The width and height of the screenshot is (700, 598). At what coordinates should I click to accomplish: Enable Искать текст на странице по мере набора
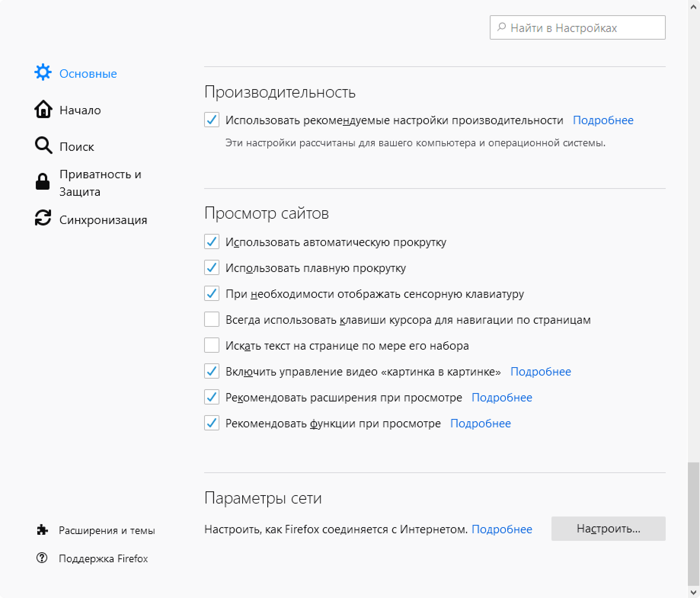point(212,345)
